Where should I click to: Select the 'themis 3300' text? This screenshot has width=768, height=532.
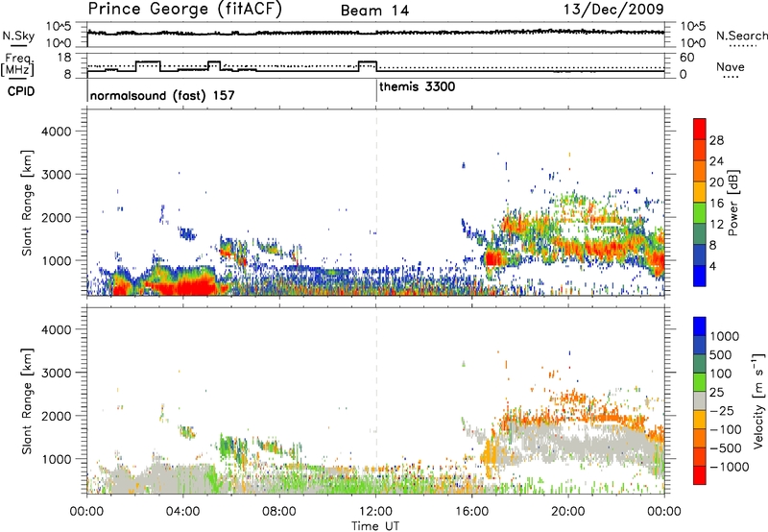coord(417,86)
